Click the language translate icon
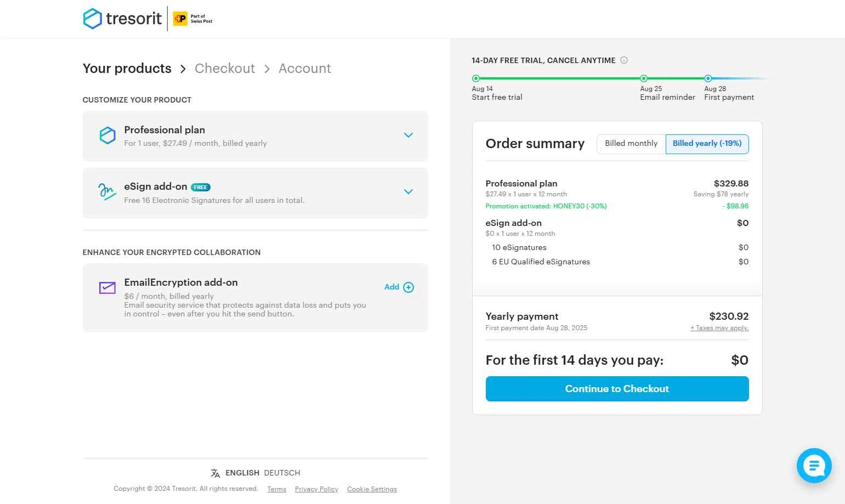The height and width of the screenshot is (504, 845). pyautogui.click(x=215, y=473)
